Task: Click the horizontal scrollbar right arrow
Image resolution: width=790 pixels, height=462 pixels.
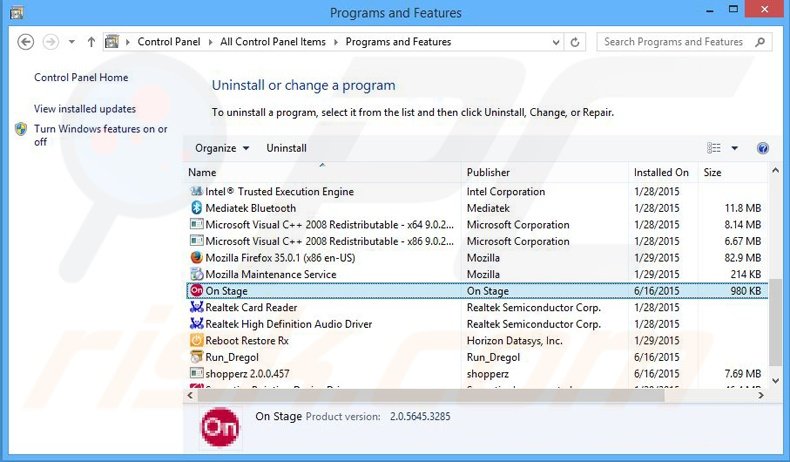Action: click(761, 395)
